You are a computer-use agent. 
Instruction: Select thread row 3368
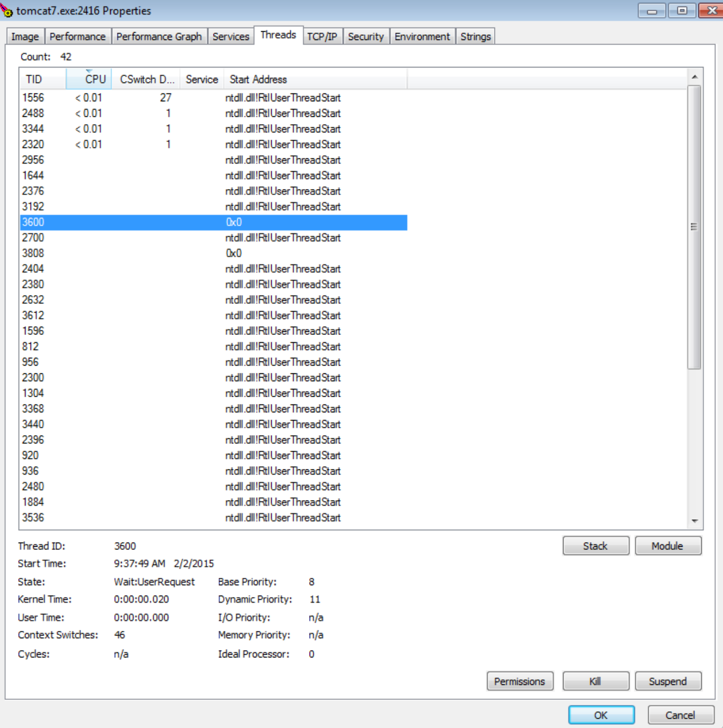coord(213,409)
